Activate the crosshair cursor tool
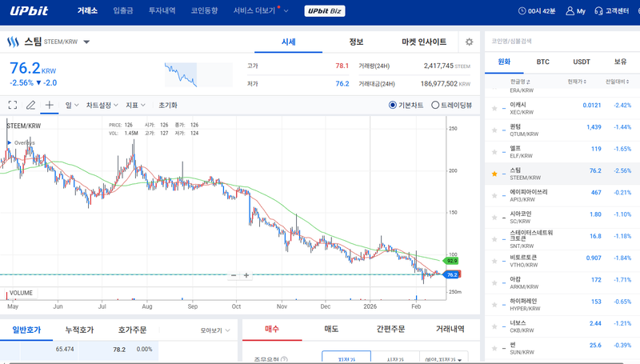This screenshot has width=640, height=364. click(50, 105)
